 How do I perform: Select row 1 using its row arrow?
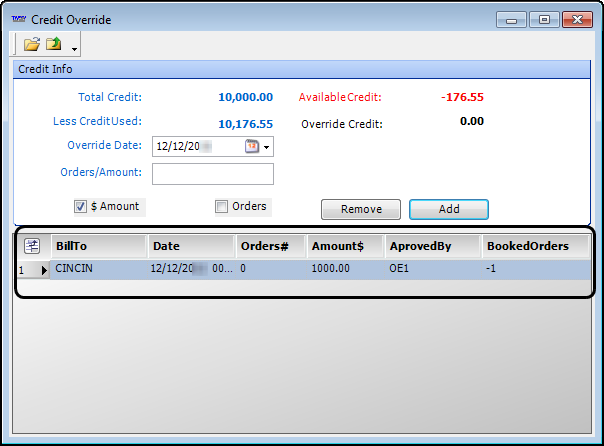(x=44, y=270)
